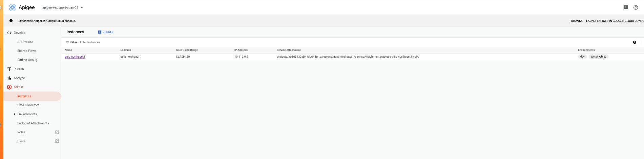Go to Endpoint Attachments page

coord(33,123)
